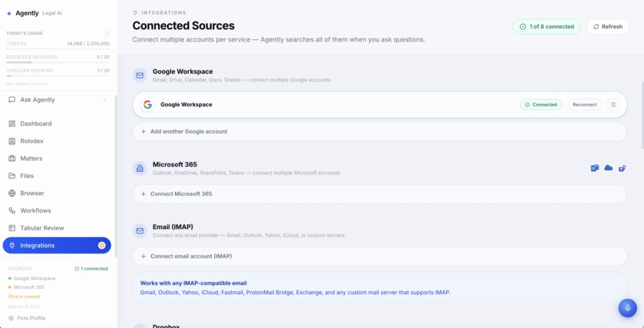Click the 'Email (IMAP)' section heading
The image size is (644, 328).
pos(173,227)
